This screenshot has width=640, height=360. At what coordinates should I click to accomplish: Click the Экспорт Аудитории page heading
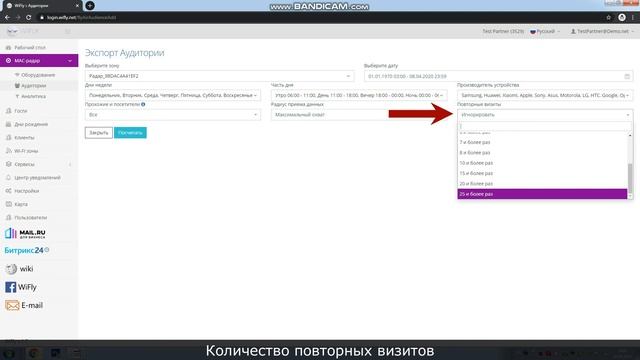click(124, 53)
